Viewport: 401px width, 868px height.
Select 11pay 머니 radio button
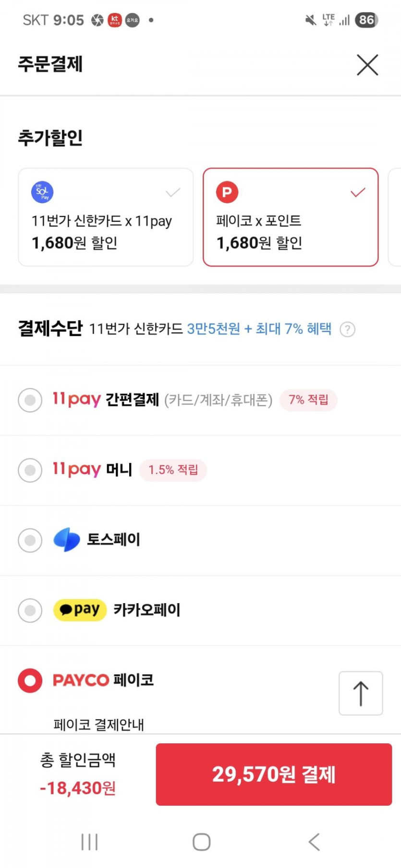coord(30,470)
